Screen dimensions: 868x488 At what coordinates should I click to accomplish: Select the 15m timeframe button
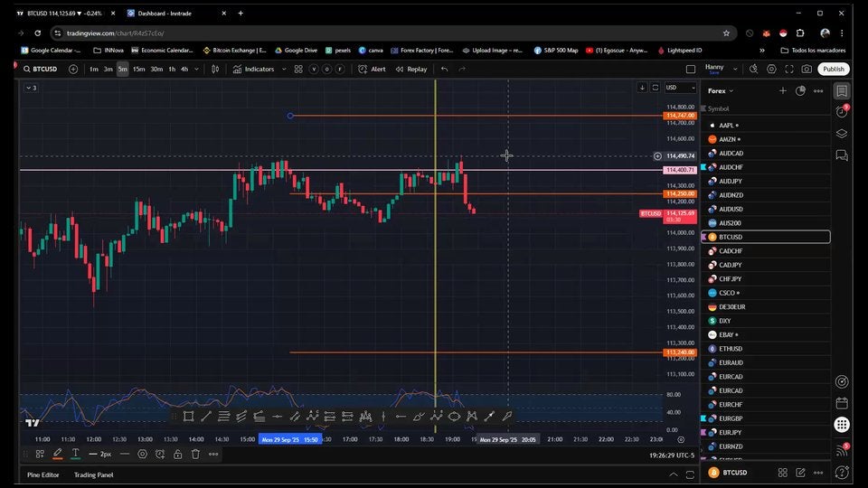[x=138, y=69]
